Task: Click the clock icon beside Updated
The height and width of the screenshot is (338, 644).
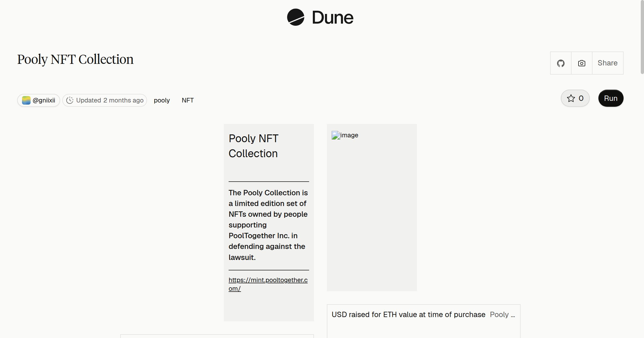Action: (x=70, y=100)
